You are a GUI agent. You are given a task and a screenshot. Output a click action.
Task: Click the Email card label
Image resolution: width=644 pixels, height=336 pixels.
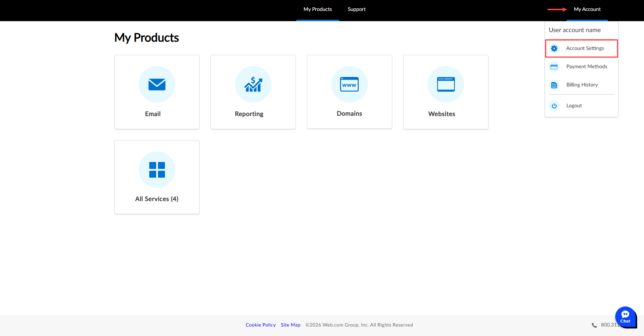pyautogui.click(x=153, y=114)
